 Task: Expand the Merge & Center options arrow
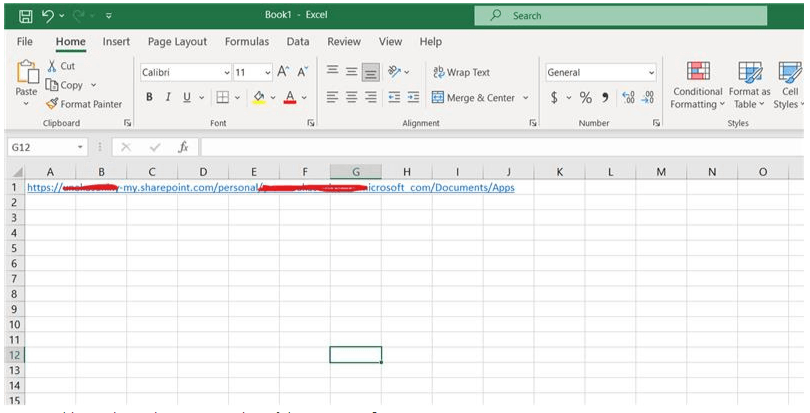[526, 98]
